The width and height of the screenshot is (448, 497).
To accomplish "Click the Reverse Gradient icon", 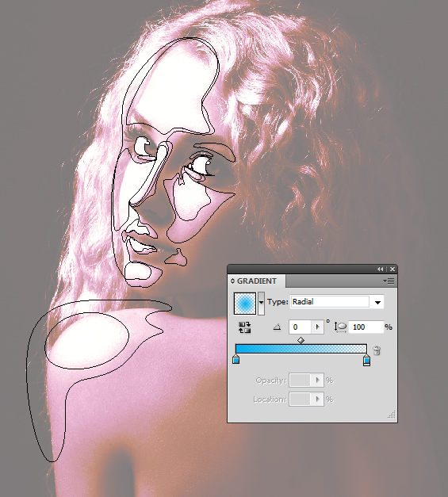I will point(244,327).
